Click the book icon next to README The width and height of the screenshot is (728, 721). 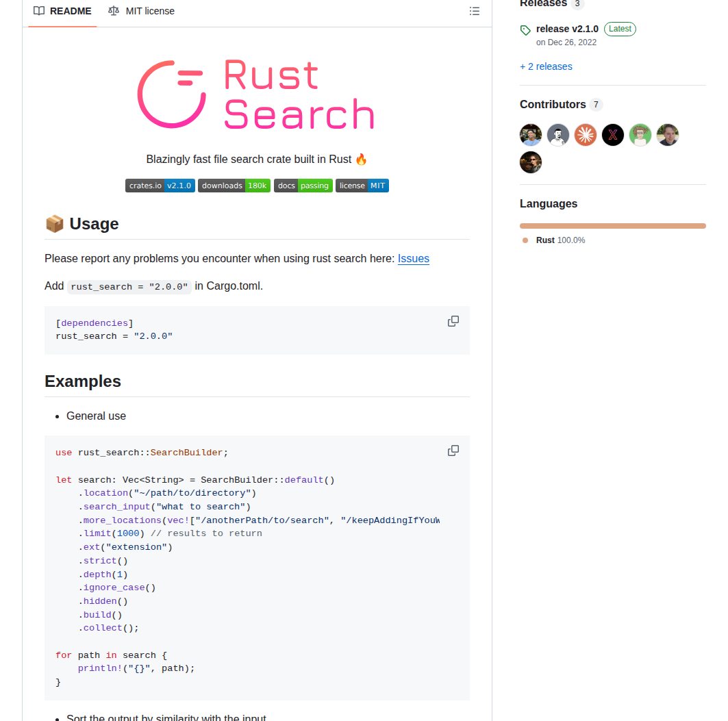click(38, 11)
